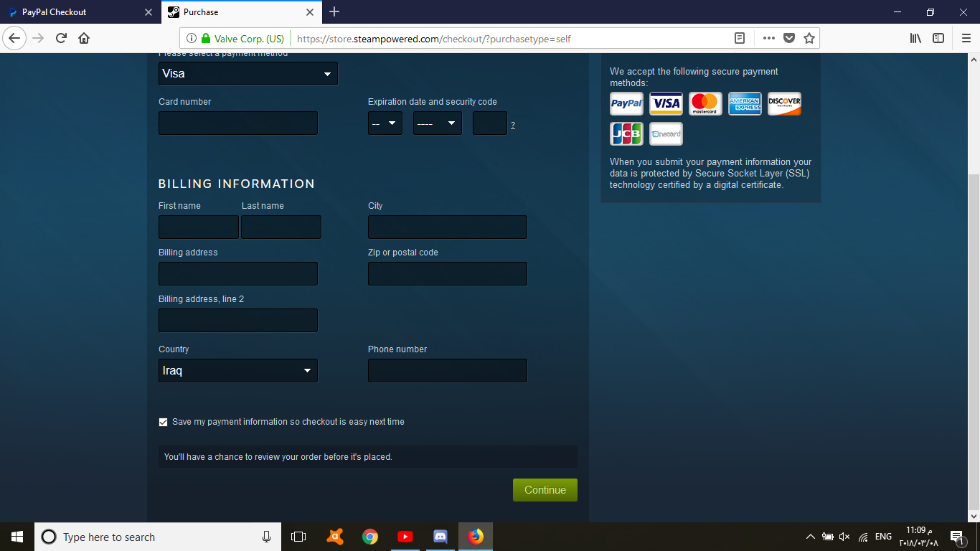Bookmark this page with star icon

tap(809, 38)
